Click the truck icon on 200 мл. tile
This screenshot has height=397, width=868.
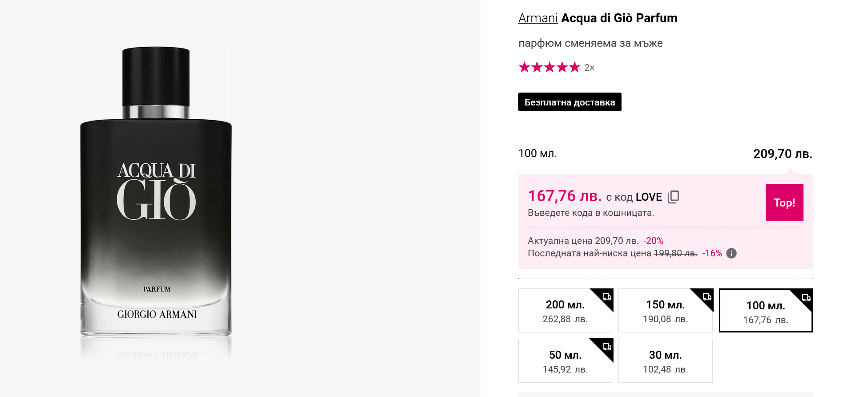(607, 297)
